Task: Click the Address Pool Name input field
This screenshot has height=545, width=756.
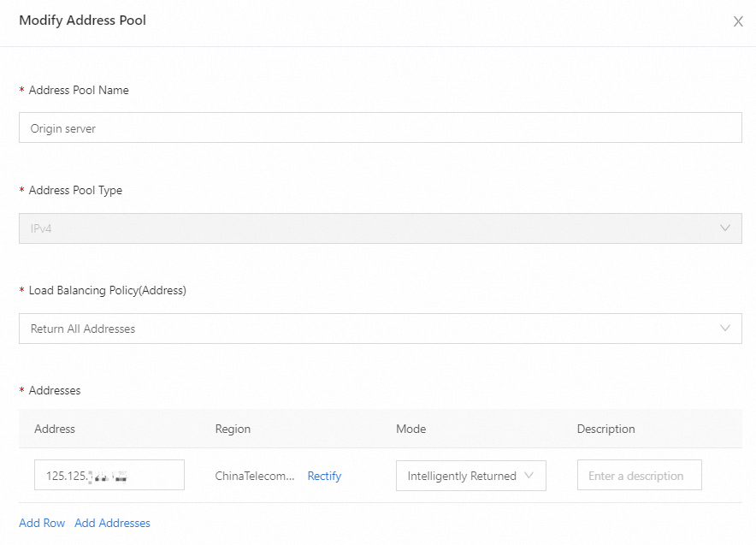Action: tap(380, 128)
